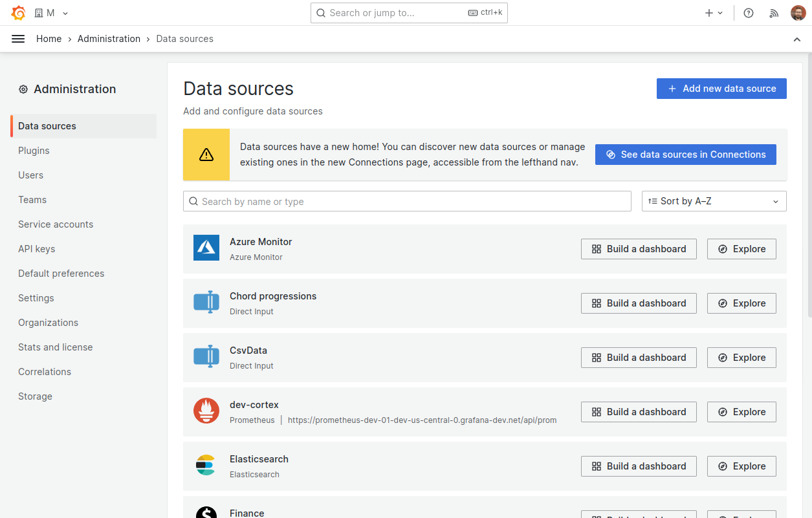Open Plugins in Administration sidebar

34,151
